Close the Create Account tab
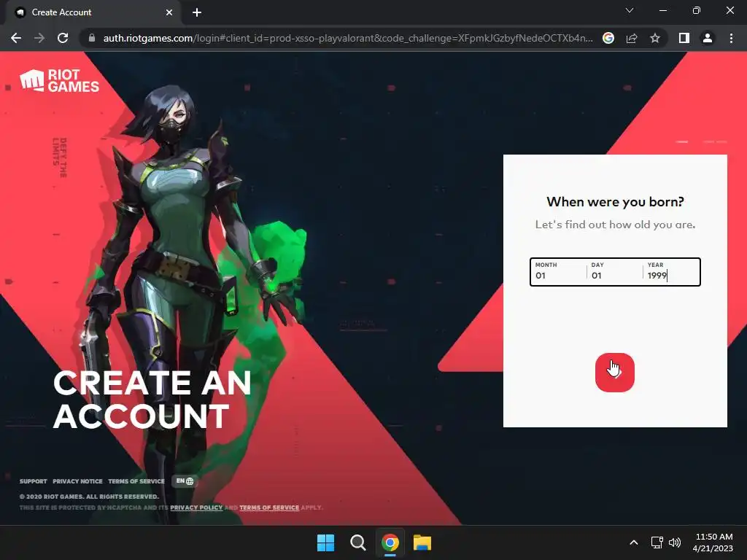 coord(169,12)
